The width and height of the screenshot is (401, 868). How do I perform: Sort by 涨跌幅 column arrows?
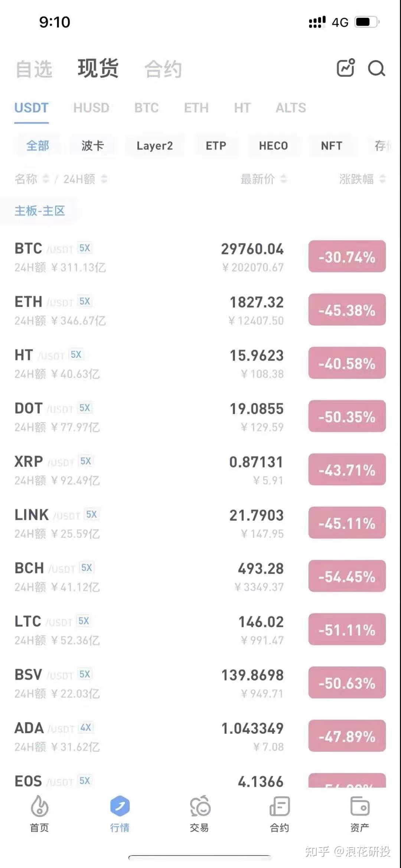[382, 179]
